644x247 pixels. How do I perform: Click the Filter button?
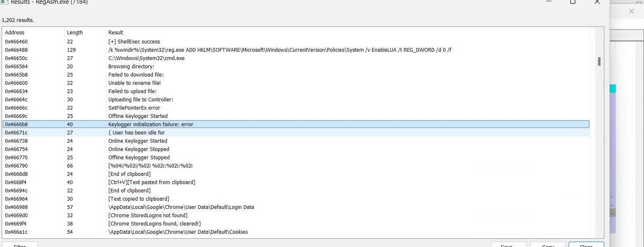[x=20, y=245]
